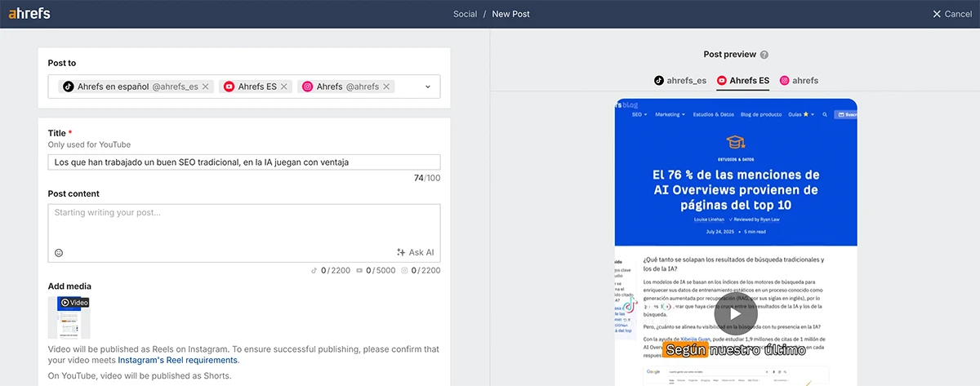Open Instagram's Reel requirements link
This screenshot has height=386, width=980.
point(178,360)
